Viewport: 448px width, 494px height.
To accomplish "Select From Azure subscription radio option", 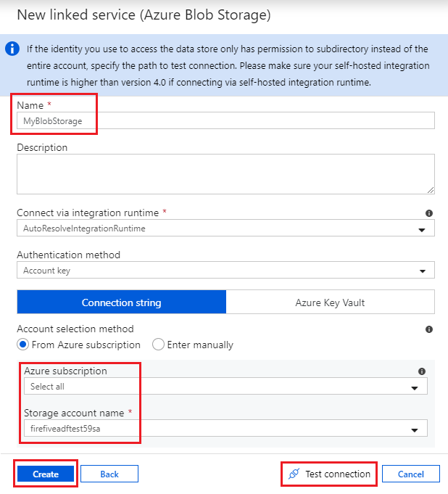I will [x=23, y=345].
